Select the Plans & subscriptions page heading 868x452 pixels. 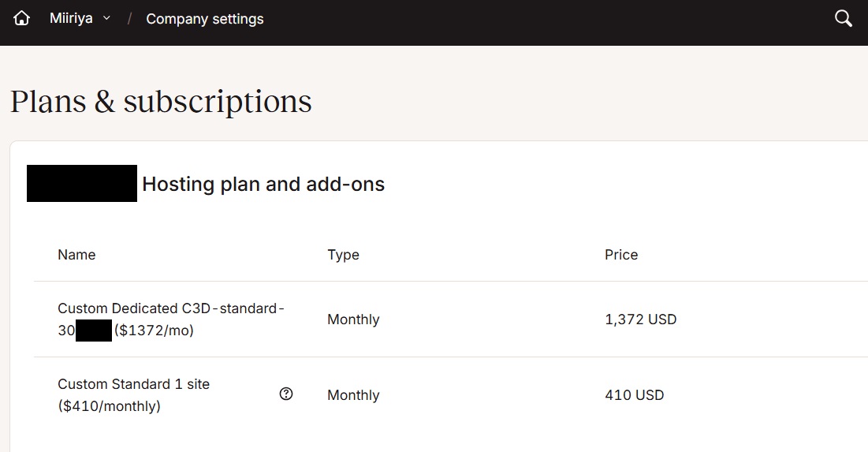[x=161, y=102]
